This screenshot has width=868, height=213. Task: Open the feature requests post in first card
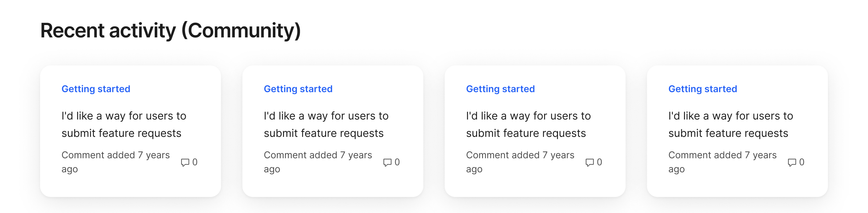pyautogui.click(x=124, y=125)
